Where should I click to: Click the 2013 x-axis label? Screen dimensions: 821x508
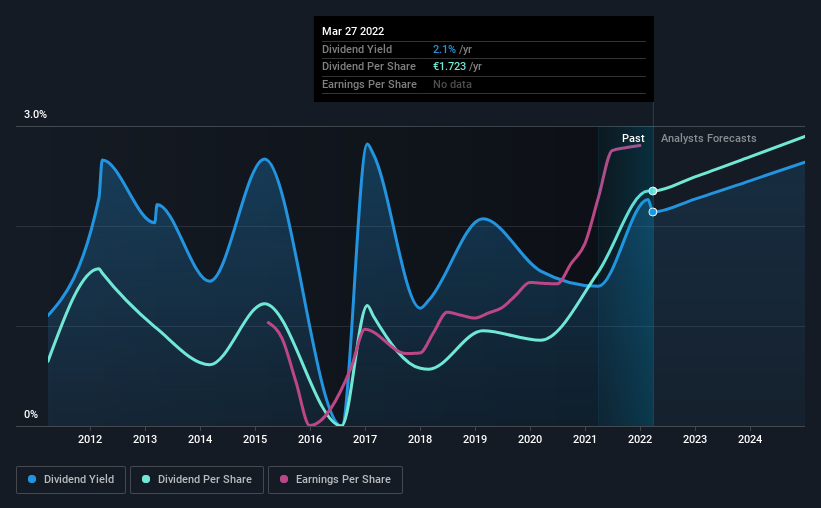tap(145, 439)
